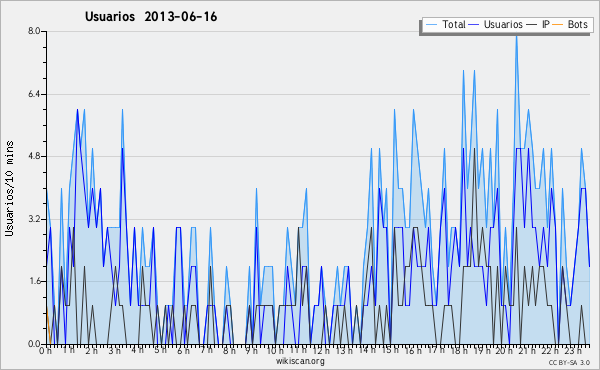
Task: Click the 8.0 Total peak near 20 h
Action: 517,36
